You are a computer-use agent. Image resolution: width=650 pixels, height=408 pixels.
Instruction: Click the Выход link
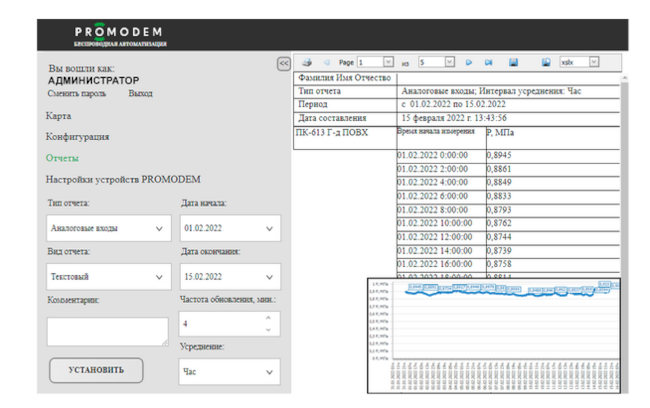[141, 94]
